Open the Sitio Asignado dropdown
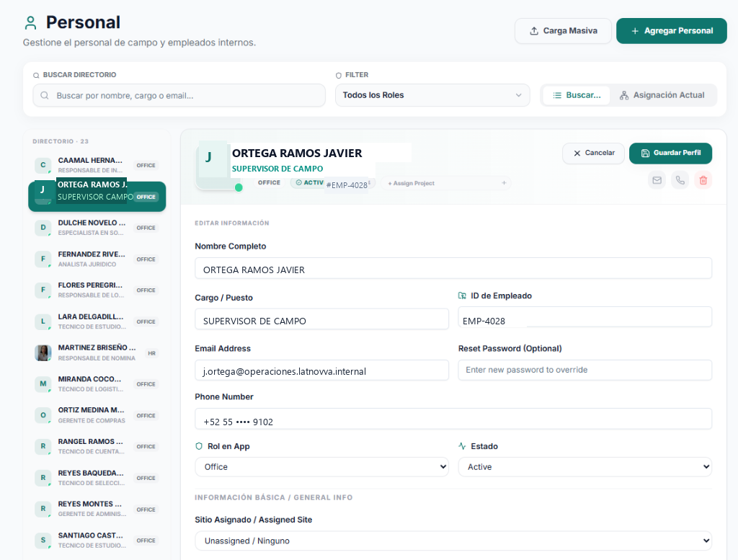Image resolution: width=738 pixels, height=560 pixels. pyautogui.click(x=453, y=541)
